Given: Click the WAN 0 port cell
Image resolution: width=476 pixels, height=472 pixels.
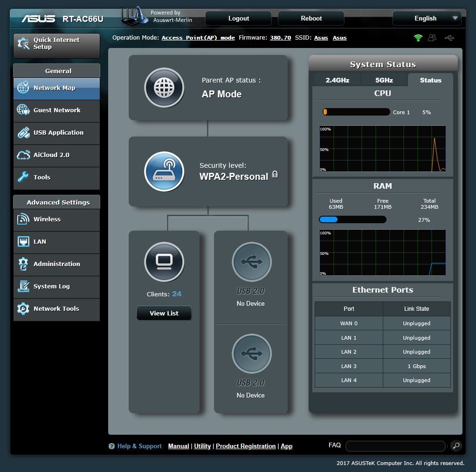Looking at the screenshot, I should 349,323.
